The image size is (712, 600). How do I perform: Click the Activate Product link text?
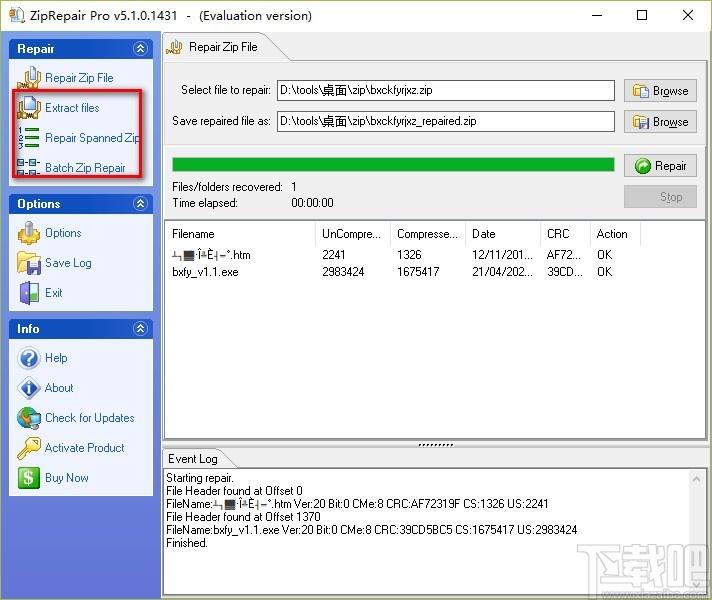(x=84, y=448)
